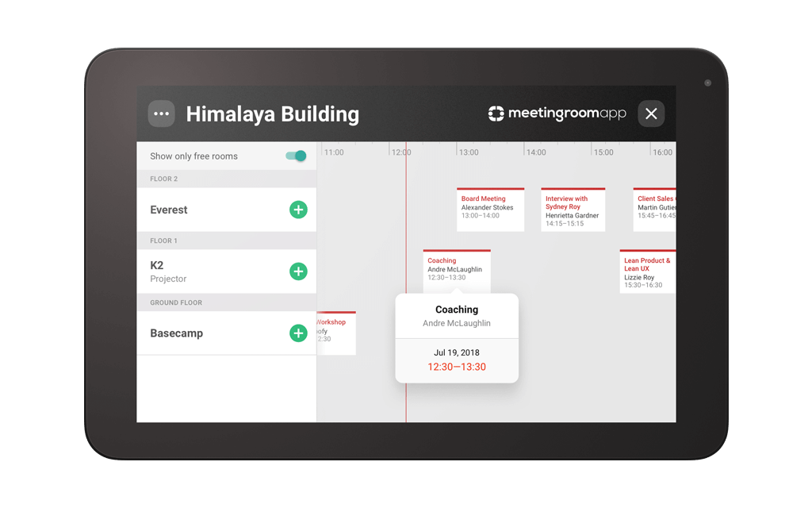This screenshot has height=508, width=812.
Task: Open the Lean Product & Lean UX event
Action: [x=647, y=271]
